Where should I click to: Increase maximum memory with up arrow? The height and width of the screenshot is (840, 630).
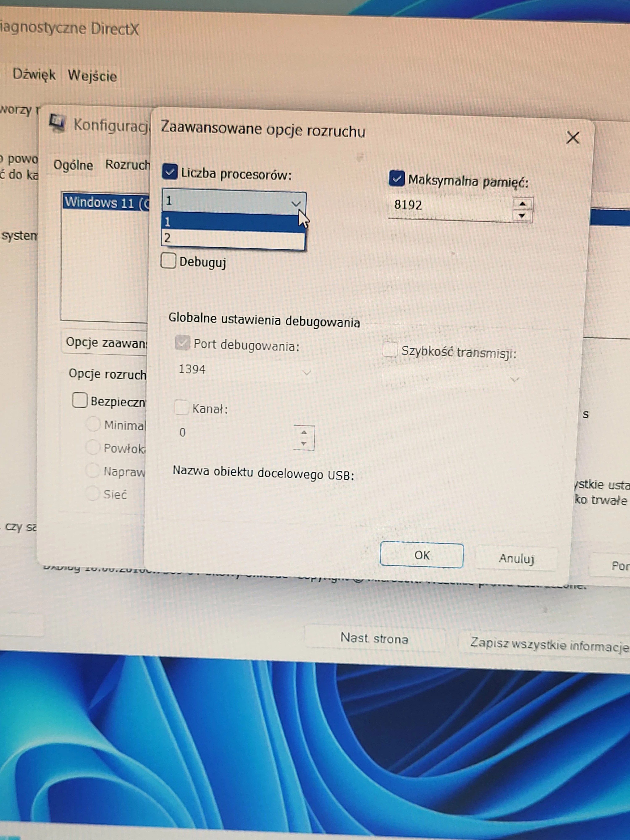tap(522, 204)
